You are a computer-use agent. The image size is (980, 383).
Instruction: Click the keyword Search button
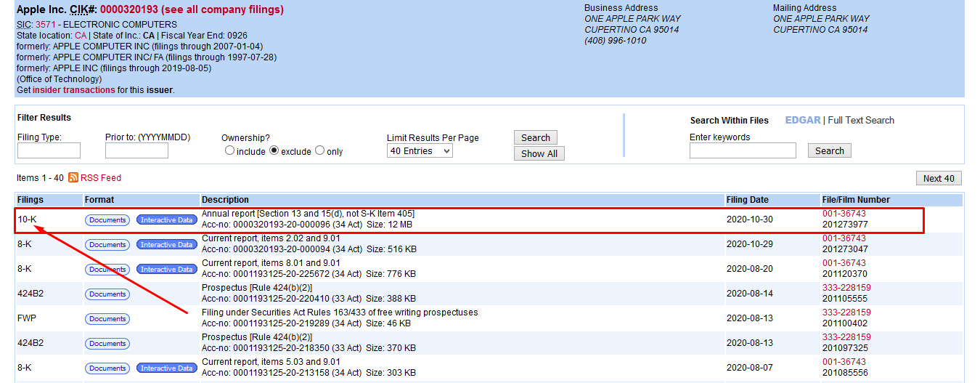pyautogui.click(x=829, y=150)
